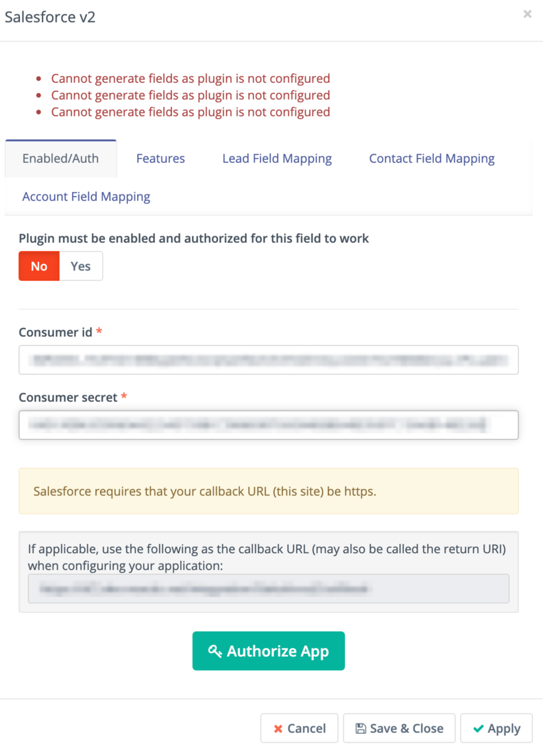Click the red x icon inside Cancel

(x=278, y=728)
